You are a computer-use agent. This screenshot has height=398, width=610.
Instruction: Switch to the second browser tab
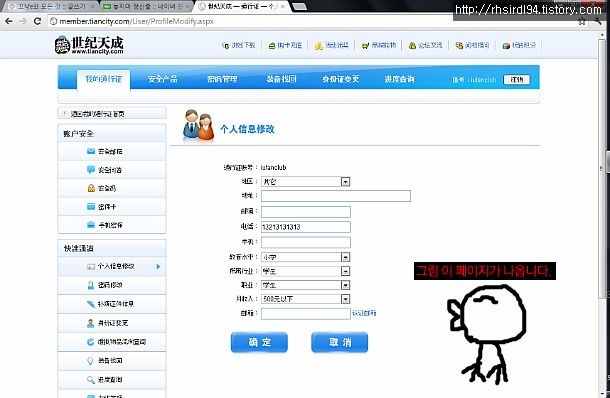tap(146, 7)
